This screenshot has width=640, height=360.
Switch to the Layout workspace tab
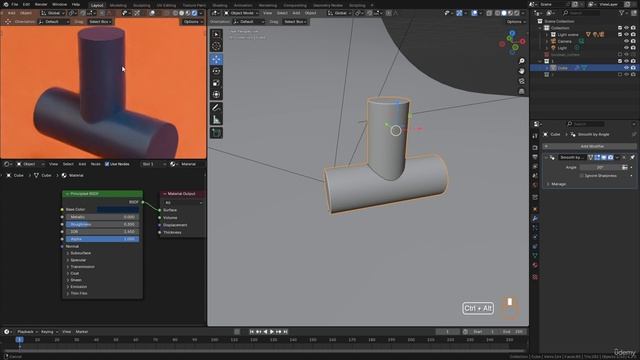[97, 5]
